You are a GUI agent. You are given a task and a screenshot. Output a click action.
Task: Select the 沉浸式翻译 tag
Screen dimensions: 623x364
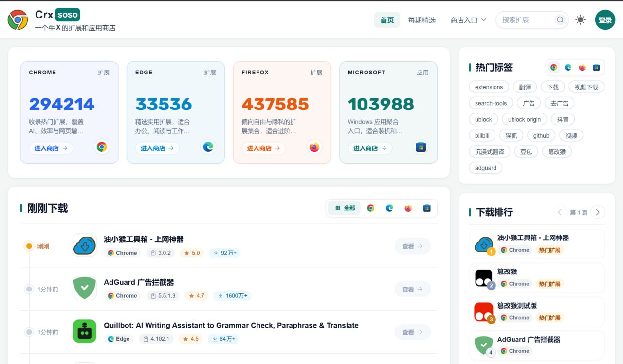coord(490,152)
